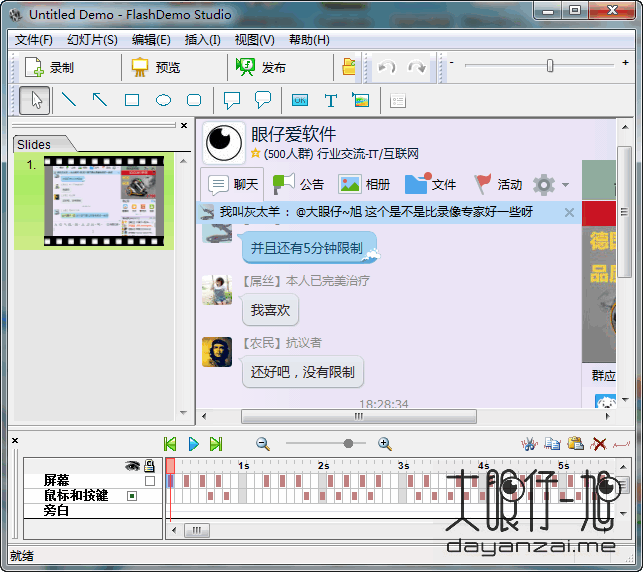Open the 帮助(H) menu
643x572 pixels.
[309, 40]
